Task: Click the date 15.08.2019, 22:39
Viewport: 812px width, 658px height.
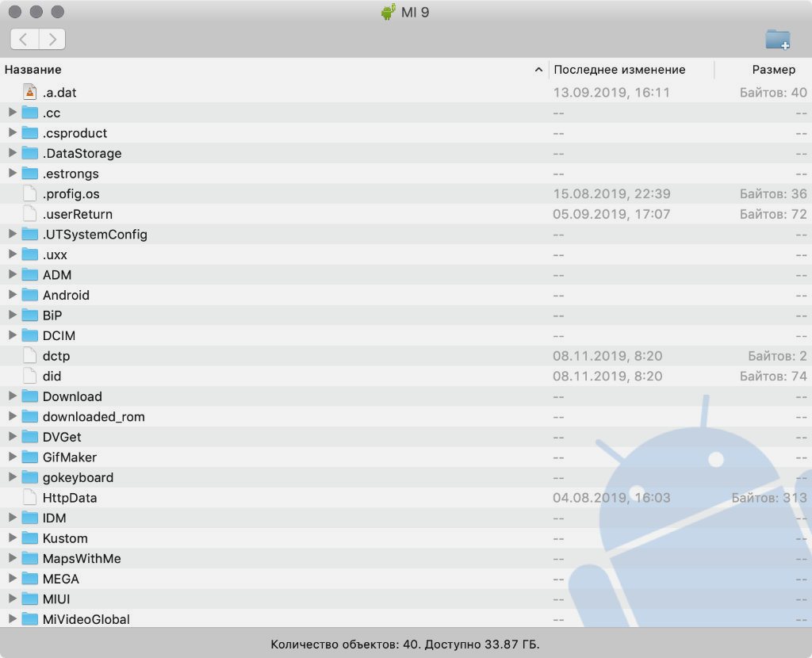Action: (611, 193)
